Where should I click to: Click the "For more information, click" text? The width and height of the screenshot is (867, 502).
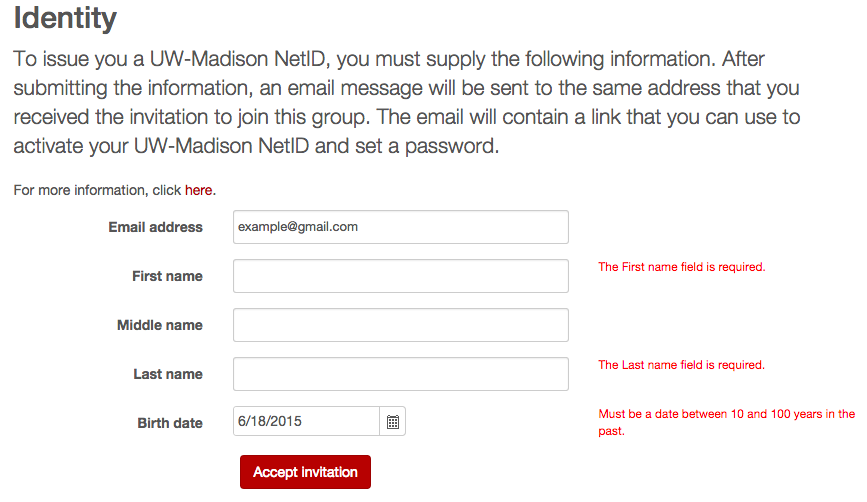coord(97,190)
